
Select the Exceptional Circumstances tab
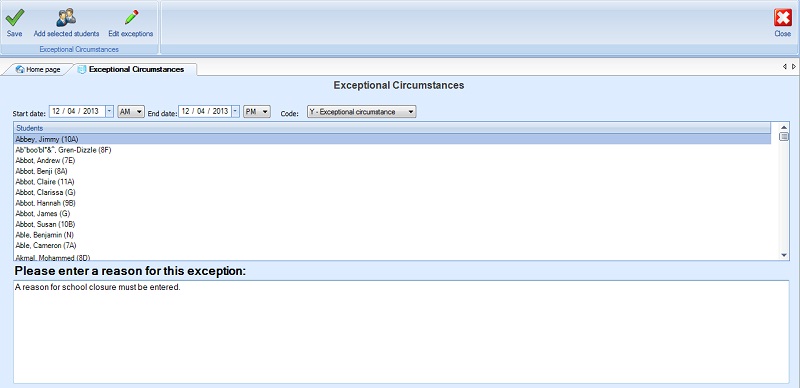pyautogui.click(x=136, y=69)
